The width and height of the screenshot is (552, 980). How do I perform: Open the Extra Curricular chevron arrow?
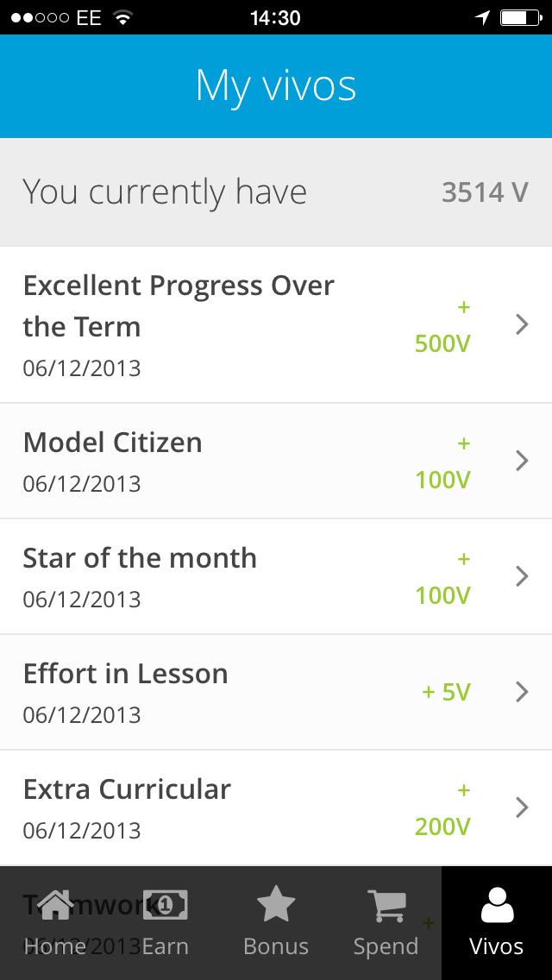(x=521, y=807)
